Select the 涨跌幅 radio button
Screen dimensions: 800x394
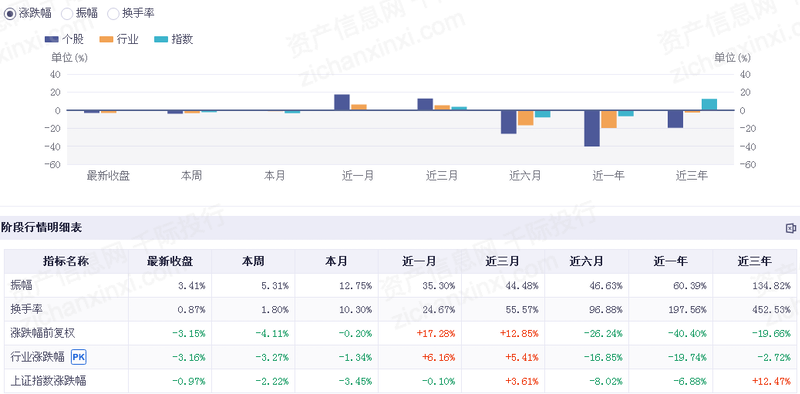(10, 13)
